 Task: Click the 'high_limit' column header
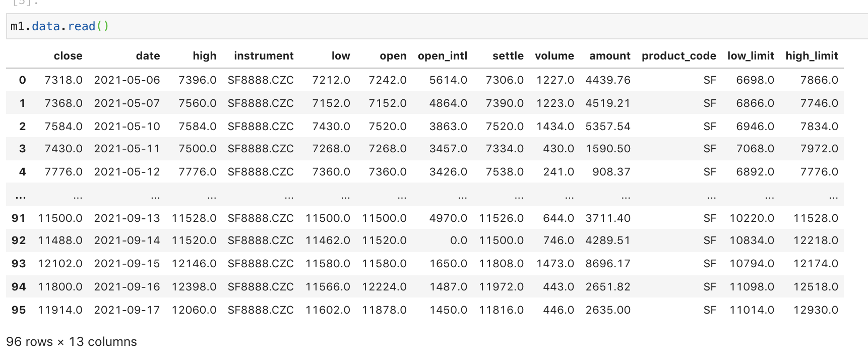pos(811,56)
